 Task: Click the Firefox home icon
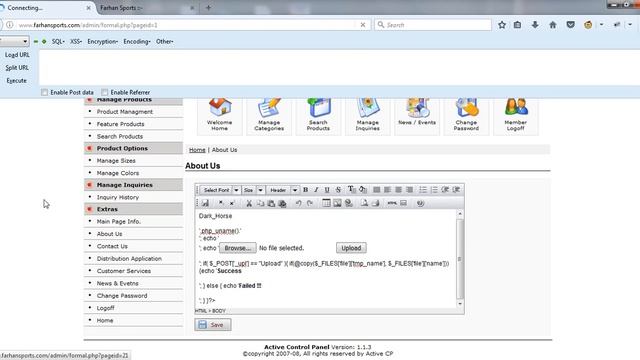coord(553,25)
